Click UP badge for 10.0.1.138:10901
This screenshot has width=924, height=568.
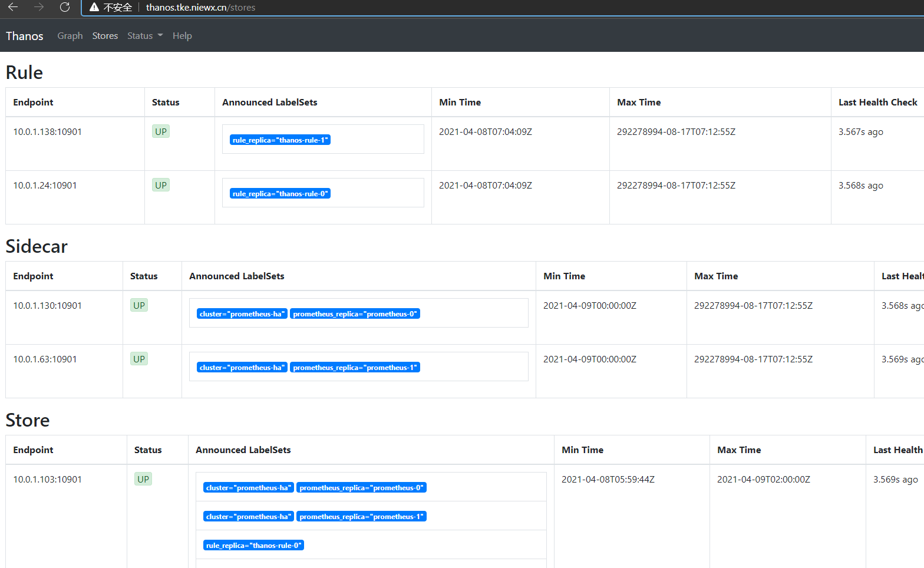(x=161, y=131)
